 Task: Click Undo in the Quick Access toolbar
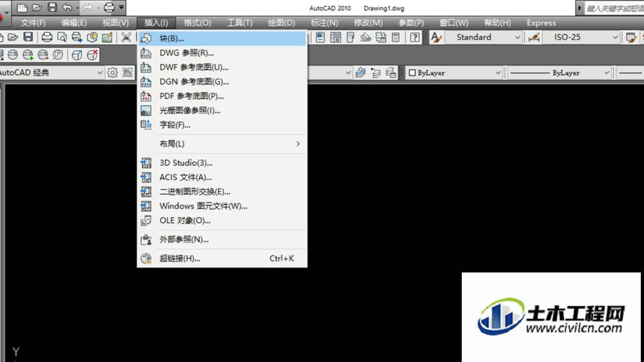pyautogui.click(x=67, y=7)
